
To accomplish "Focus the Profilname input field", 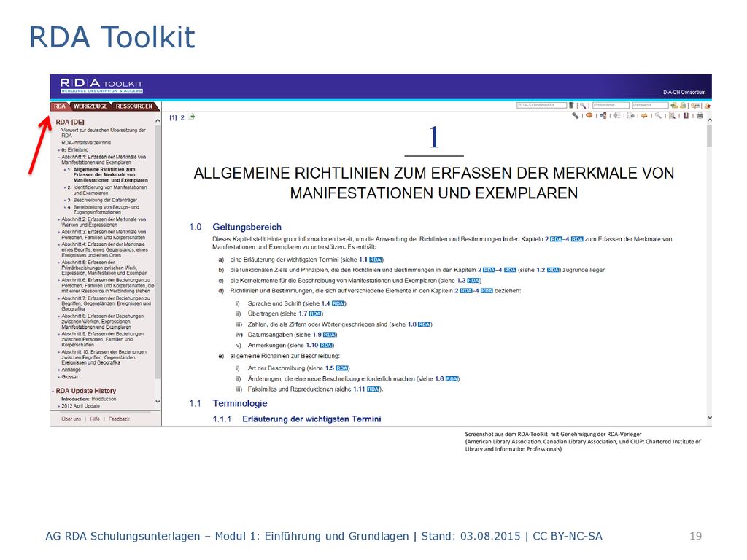I will click(611, 105).
